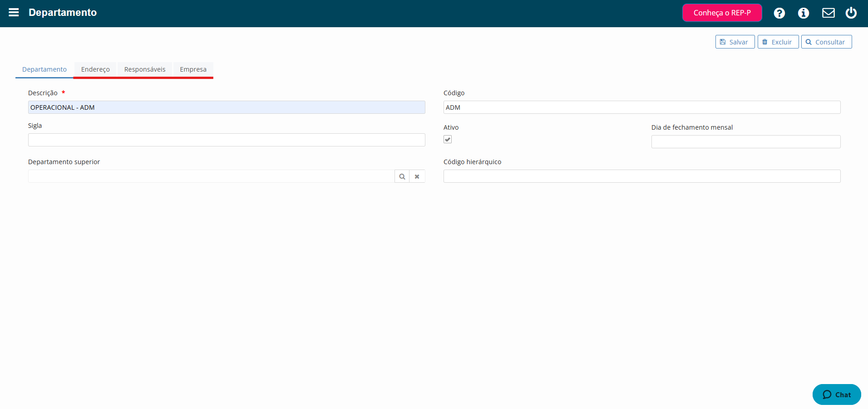Open the Empresa tab

point(193,69)
